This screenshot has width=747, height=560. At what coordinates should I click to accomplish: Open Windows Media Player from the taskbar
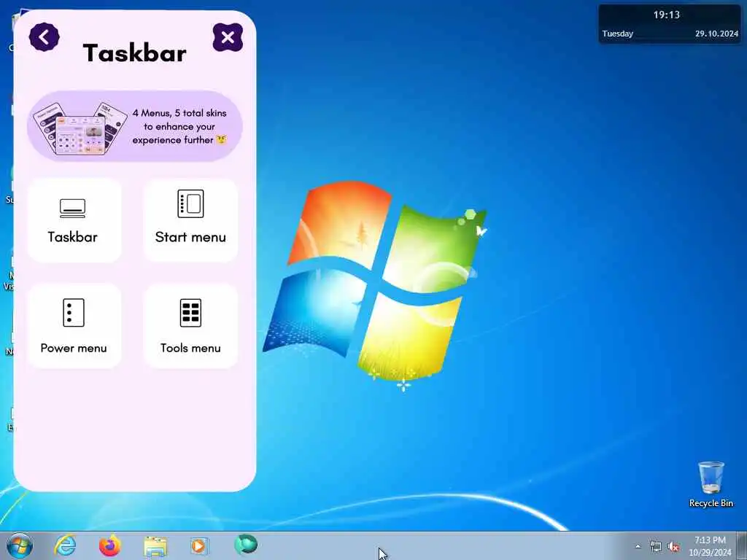pyautogui.click(x=199, y=545)
